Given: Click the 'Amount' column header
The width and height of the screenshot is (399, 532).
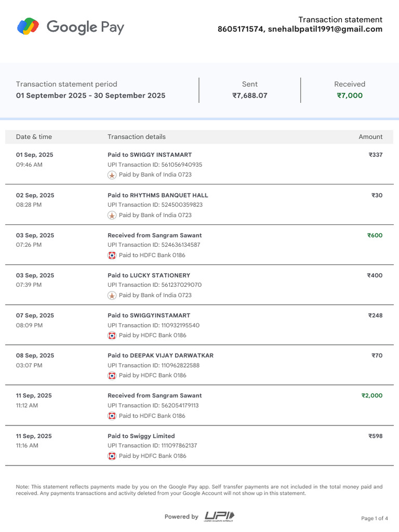Looking at the screenshot, I should click(x=370, y=137).
